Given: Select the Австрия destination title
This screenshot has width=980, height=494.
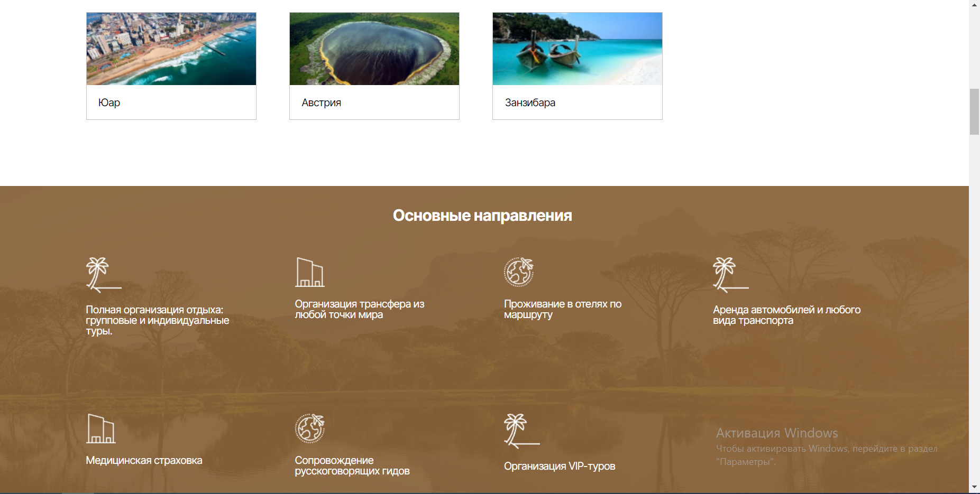Looking at the screenshot, I should click(321, 102).
